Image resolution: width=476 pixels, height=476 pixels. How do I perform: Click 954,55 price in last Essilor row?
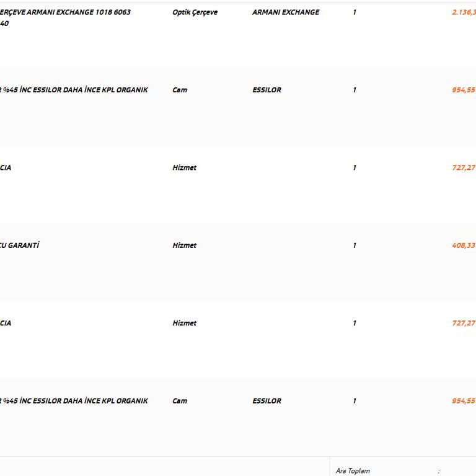(x=464, y=401)
